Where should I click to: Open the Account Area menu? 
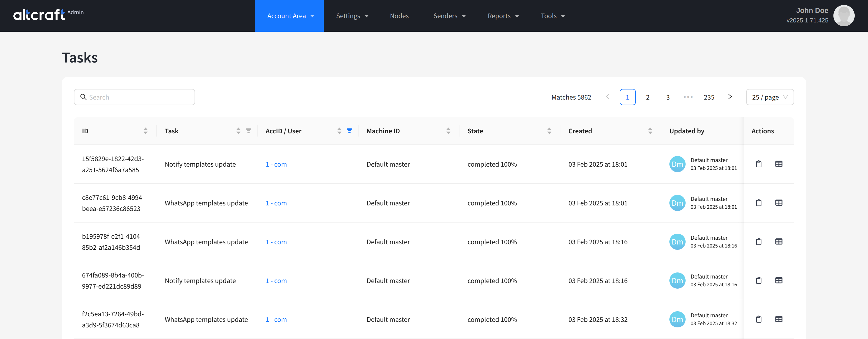point(289,16)
